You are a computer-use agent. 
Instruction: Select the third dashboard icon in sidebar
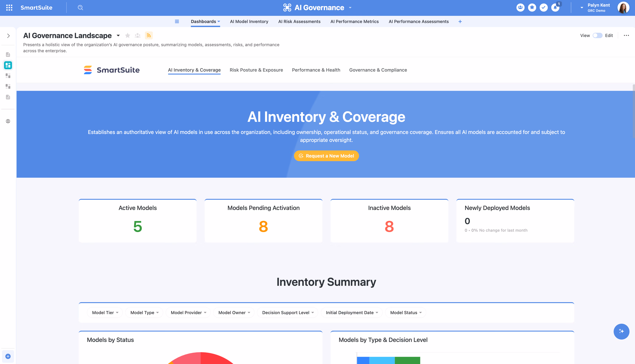tap(8, 86)
